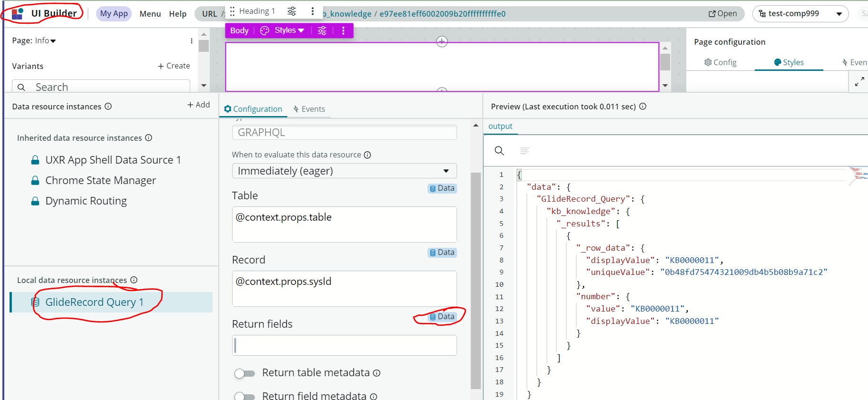Image resolution: width=868 pixels, height=400 pixels.
Task: Open the test-comp999 dropdown
Action: (x=800, y=14)
